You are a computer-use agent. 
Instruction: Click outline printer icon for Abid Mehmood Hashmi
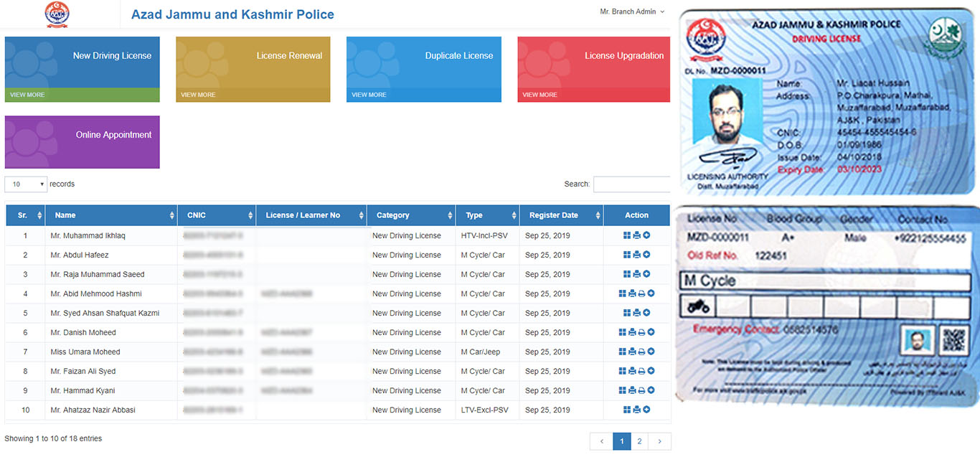click(641, 293)
